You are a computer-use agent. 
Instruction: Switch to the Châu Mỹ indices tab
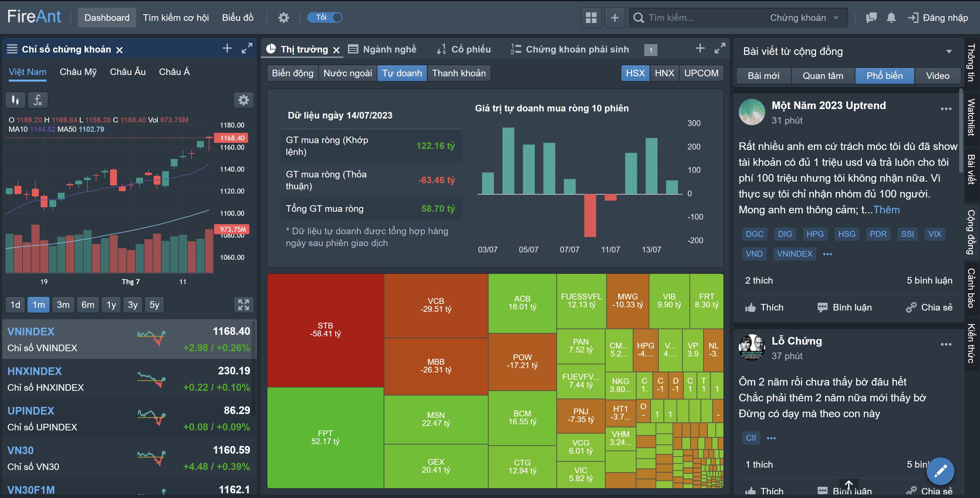78,72
